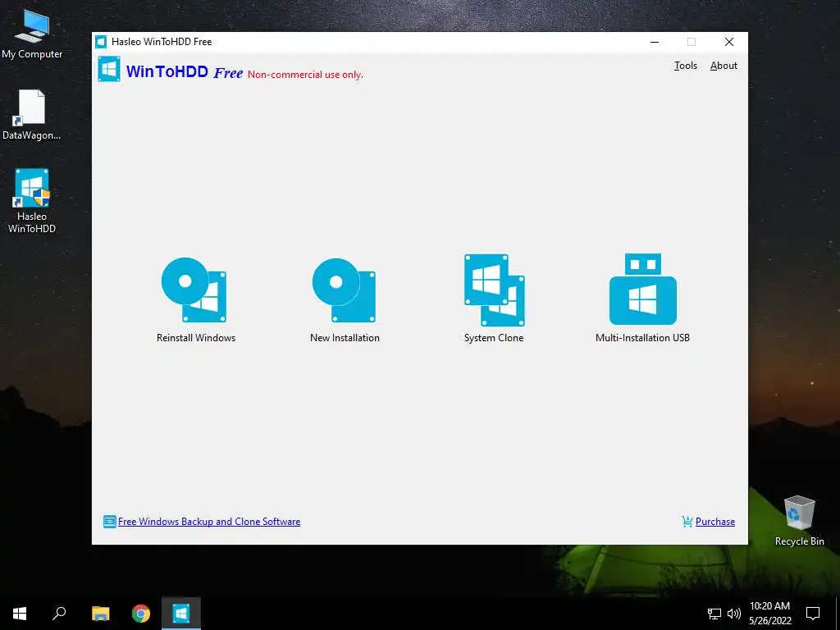Click the Reinstall Windows label

click(x=196, y=337)
